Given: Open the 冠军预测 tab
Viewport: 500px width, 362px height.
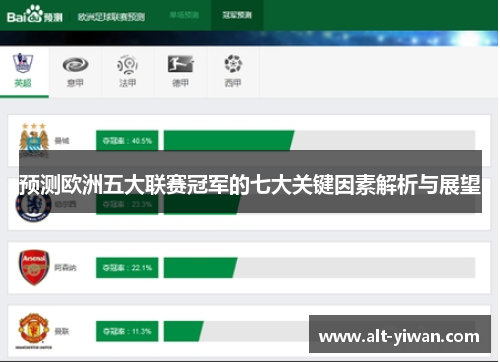Looking at the screenshot, I should click(x=237, y=15).
